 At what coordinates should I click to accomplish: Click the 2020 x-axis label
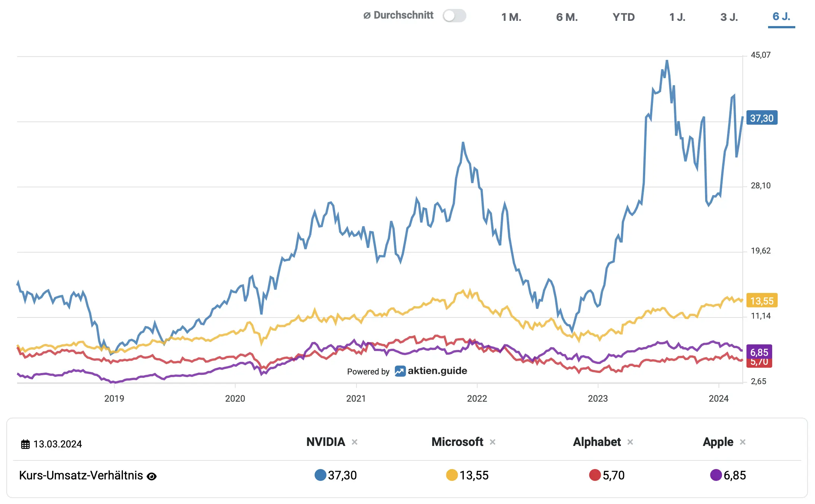(x=235, y=398)
